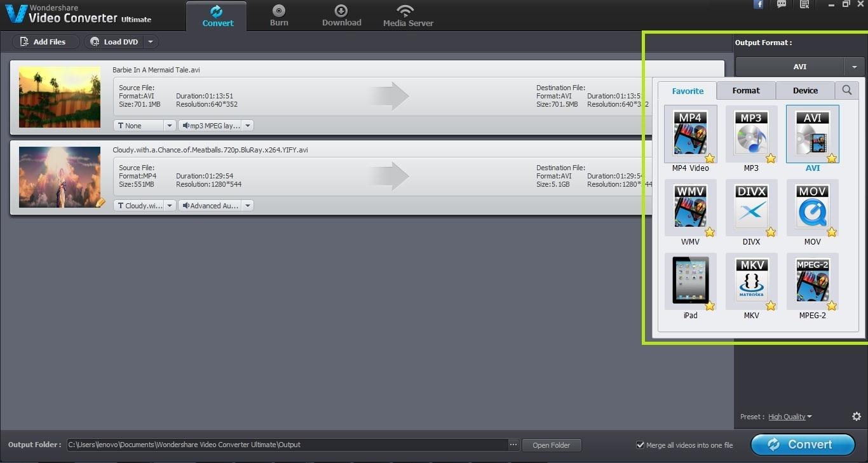868x463 pixels.
Task: Select the MPEG-2 format icon
Action: pos(812,282)
